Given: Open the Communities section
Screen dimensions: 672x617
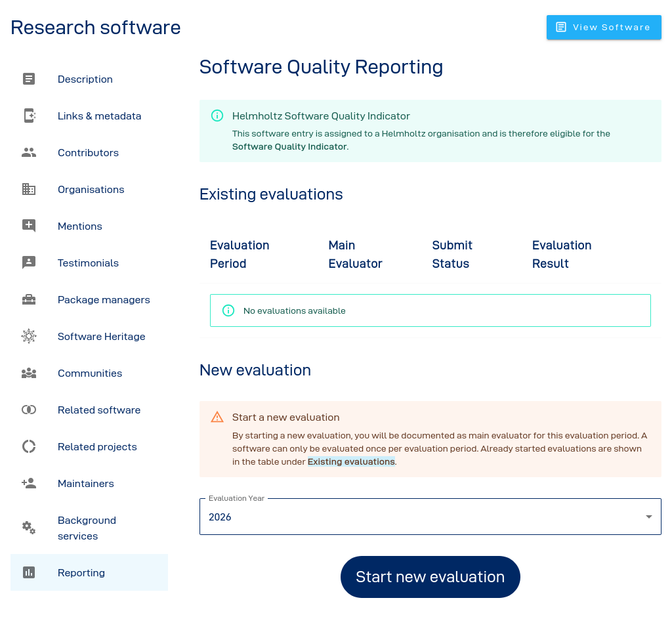Looking at the screenshot, I should [x=89, y=373].
